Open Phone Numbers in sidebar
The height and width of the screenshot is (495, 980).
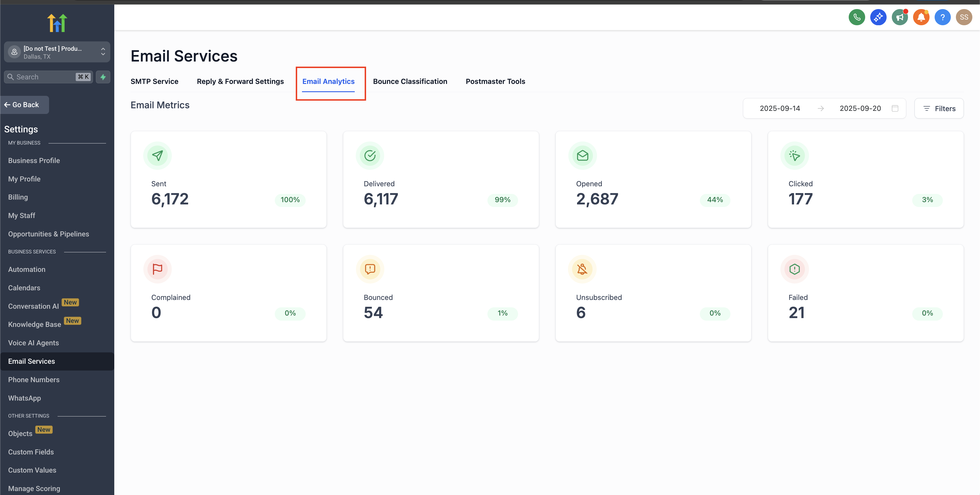point(34,380)
